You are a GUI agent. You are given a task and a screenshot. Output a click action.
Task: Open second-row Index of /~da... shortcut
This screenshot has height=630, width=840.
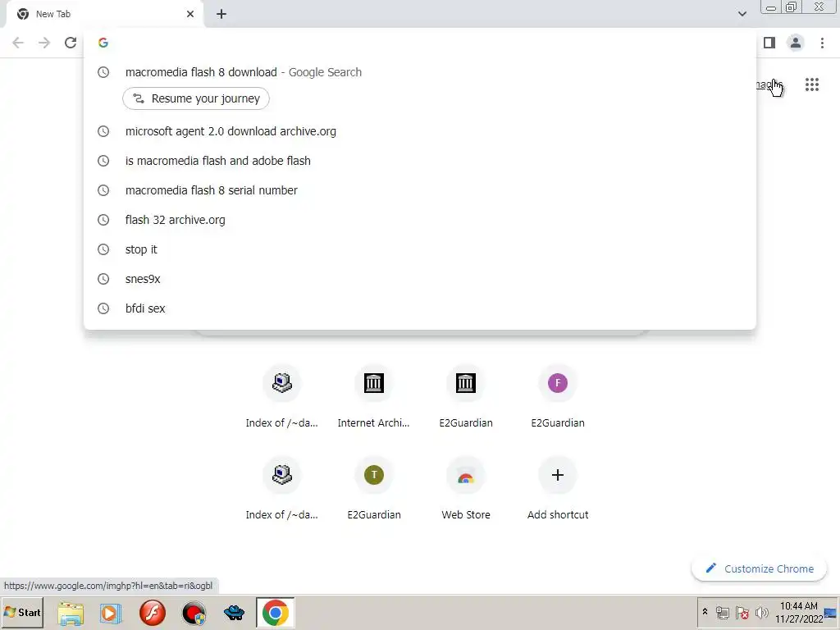tap(282, 489)
